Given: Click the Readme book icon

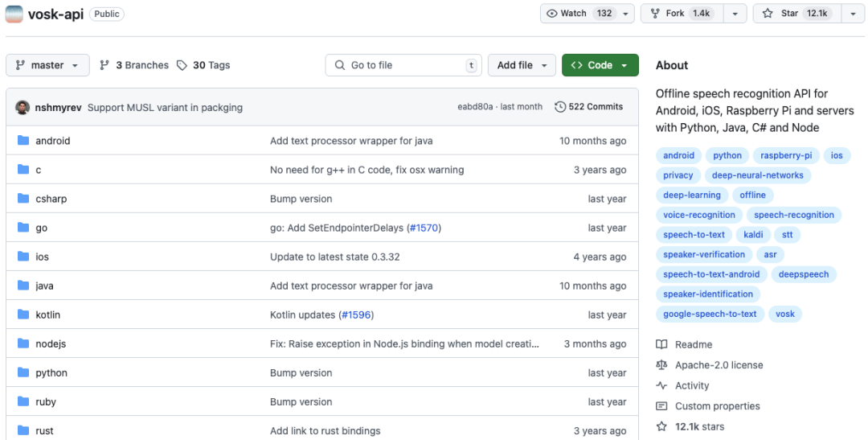Looking at the screenshot, I should 661,344.
